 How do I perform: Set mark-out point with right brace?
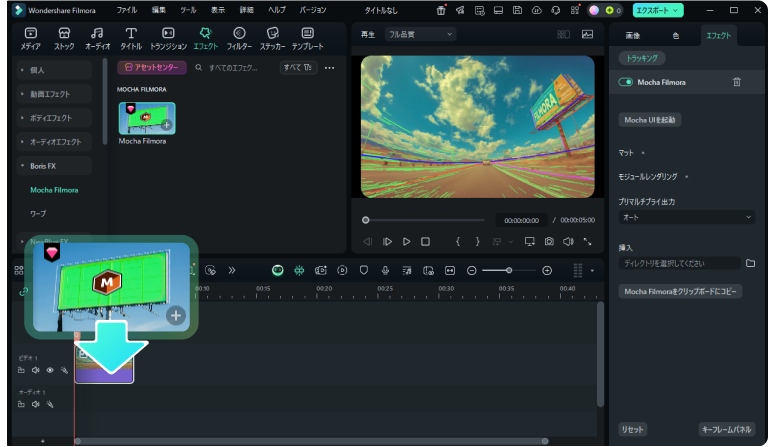point(478,241)
